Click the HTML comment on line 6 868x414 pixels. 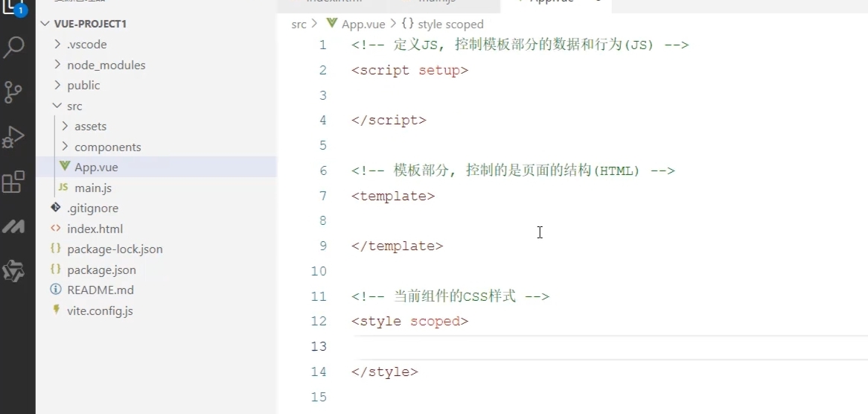coord(513,171)
